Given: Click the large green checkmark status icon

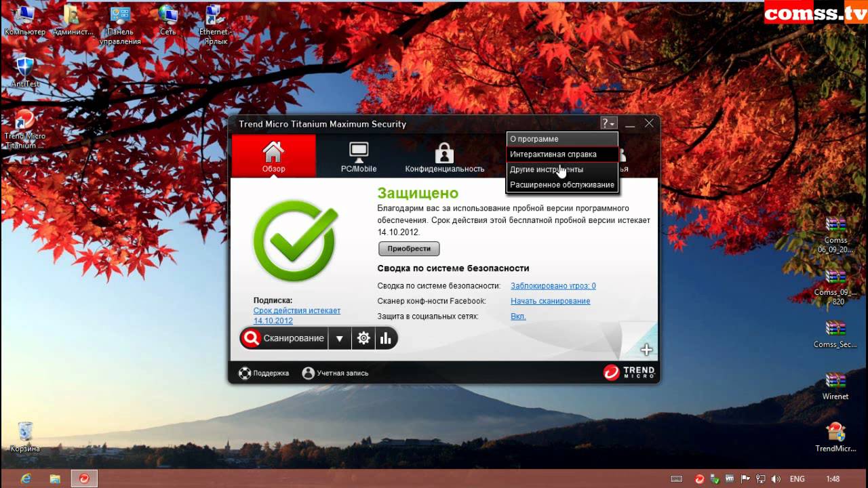Looking at the screenshot, I should tap(295, 241).
